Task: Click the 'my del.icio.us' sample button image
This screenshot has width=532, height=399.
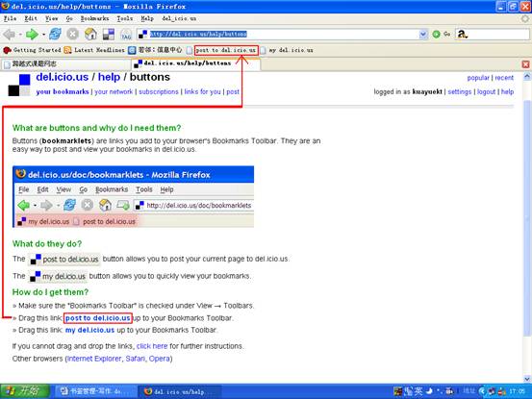Action: (58, 276)
